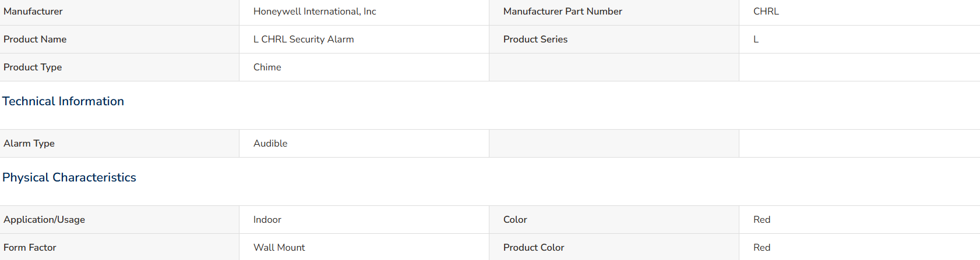Select the Application/Usage label
The image size is (980, 260).
click(44, 220)
